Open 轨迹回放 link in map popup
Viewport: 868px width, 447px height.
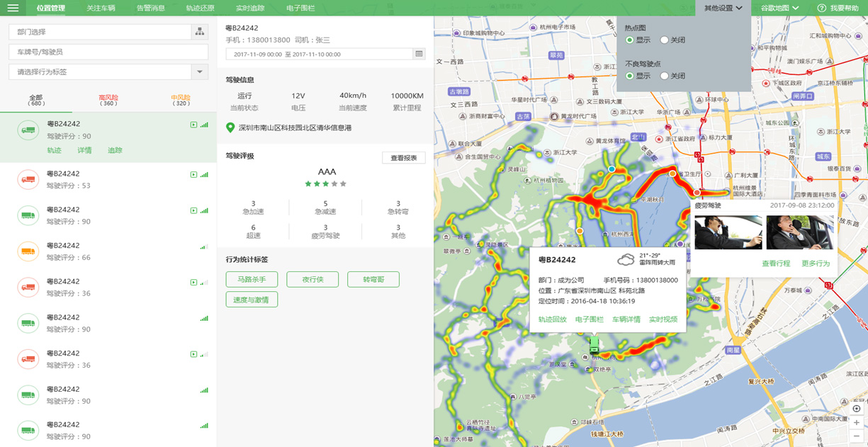[552, 319]
